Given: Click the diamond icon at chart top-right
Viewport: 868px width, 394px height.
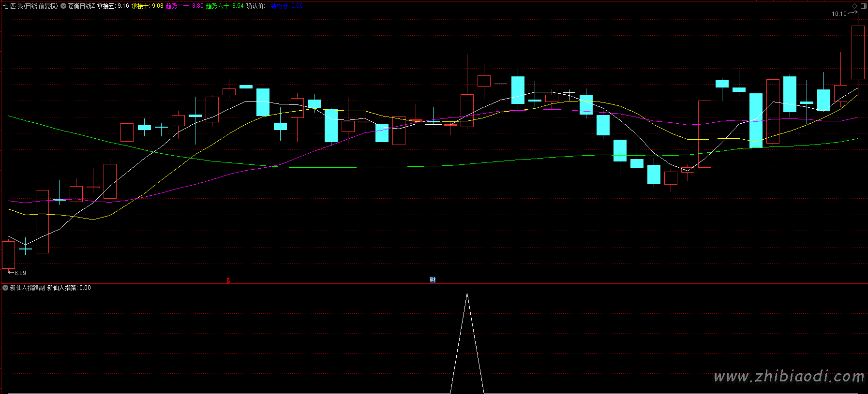Looking at the screenshot, I should [x=854, y=6].
